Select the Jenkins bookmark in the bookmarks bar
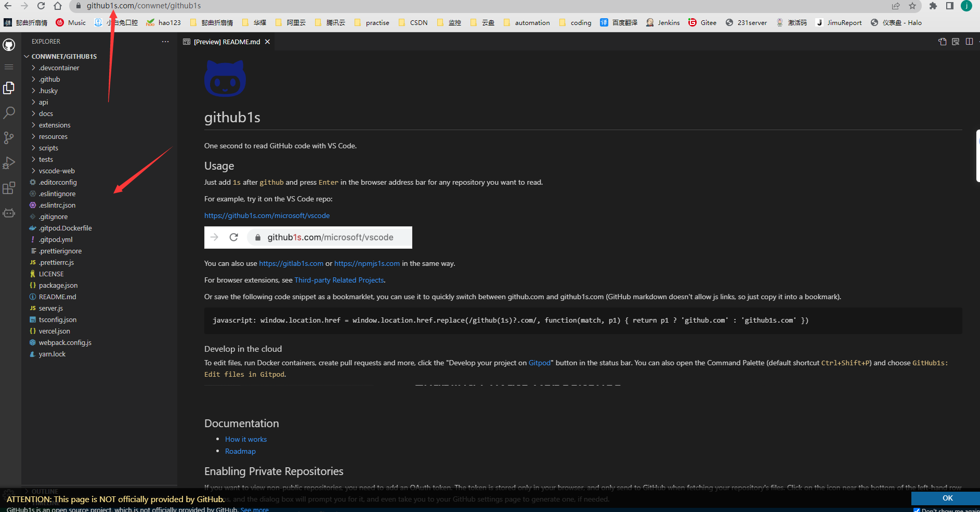This screenshot has width=980, height=512. [x=663, y=22]
